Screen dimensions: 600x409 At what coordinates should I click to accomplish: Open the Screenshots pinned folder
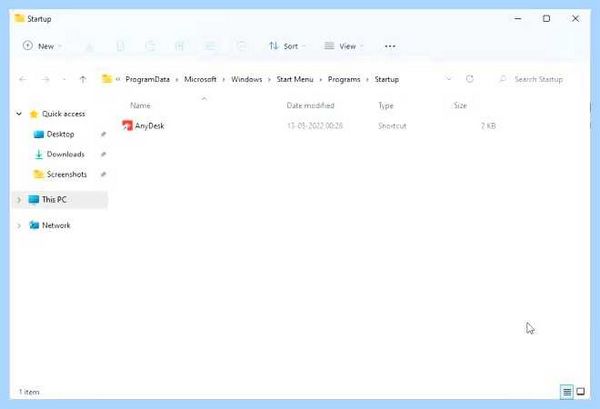(67, 174)
